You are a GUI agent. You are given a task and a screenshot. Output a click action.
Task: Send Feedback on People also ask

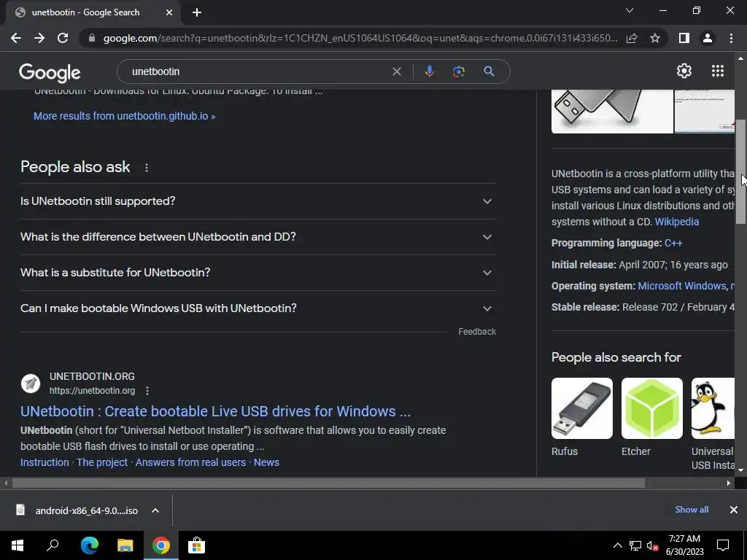[477, 332]
